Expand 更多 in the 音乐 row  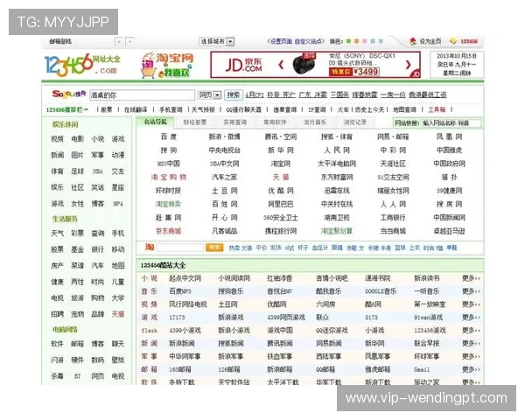[x=471, y=291]
